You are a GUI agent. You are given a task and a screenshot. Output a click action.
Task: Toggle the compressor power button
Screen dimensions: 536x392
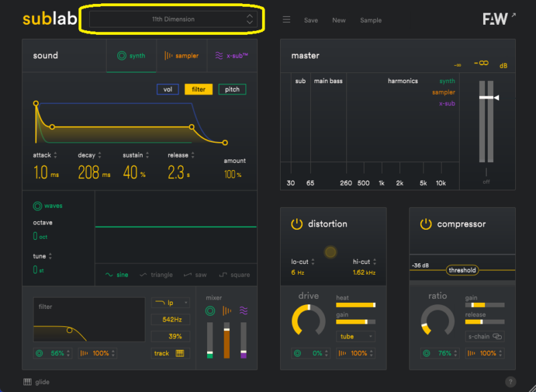coord(425,224)
